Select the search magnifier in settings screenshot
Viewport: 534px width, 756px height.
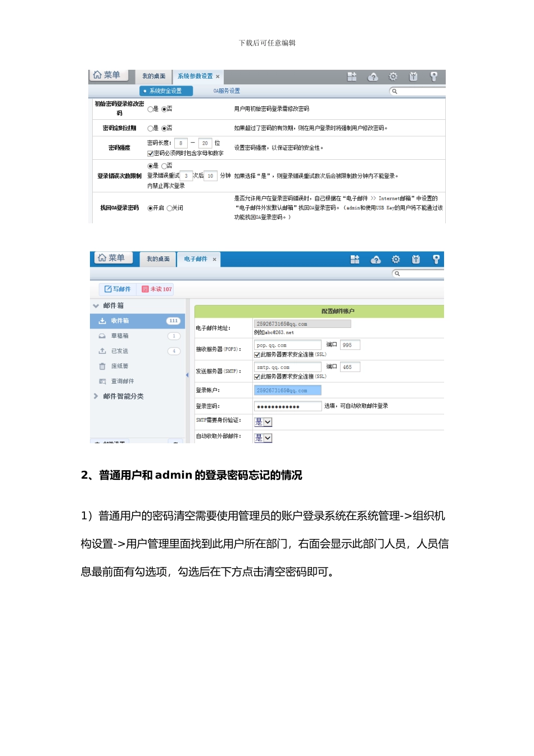395,91
